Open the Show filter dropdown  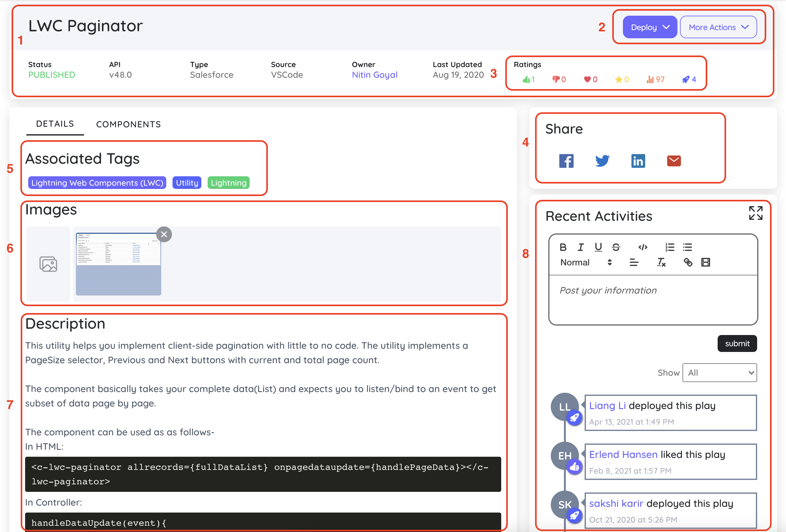coord(720,373)
